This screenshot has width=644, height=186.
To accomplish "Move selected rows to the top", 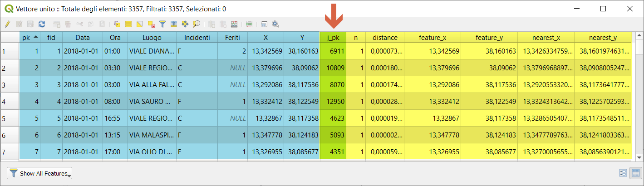I will click(x=174, y=24).
